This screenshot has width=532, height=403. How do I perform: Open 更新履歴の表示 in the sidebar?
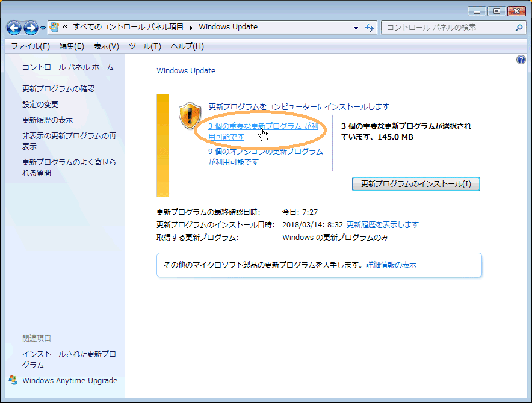click(x=48, y=120)
